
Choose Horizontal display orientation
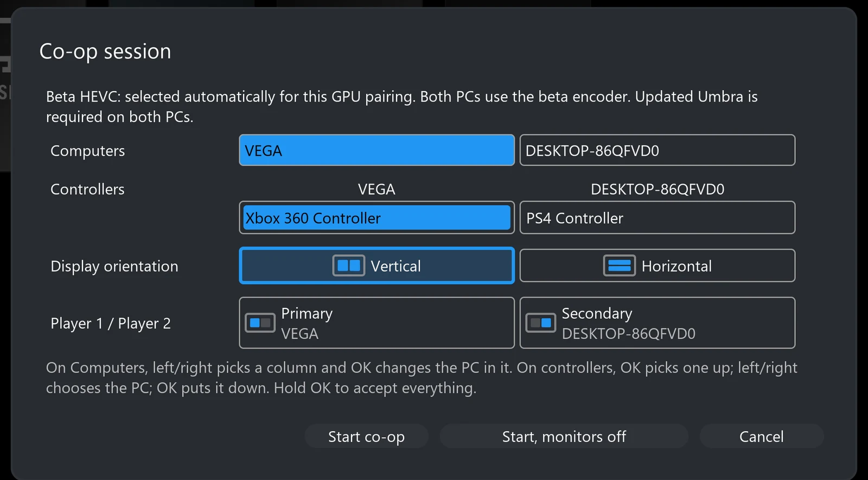tap(658, 266)
